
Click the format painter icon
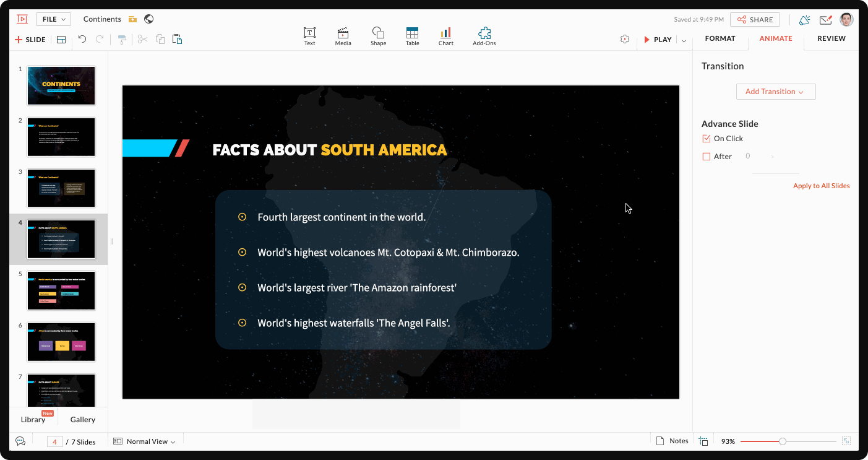pos(122,40)
